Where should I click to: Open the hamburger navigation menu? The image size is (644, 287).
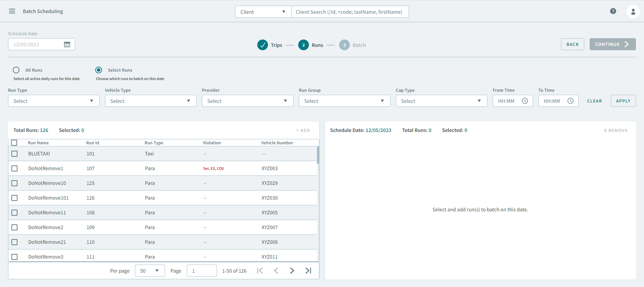tap(12, 11)
